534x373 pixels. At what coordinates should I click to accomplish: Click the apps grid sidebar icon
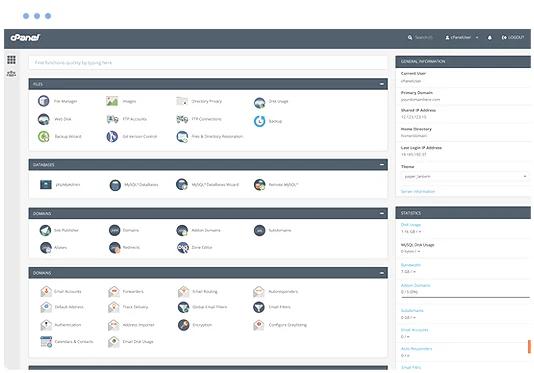(11, 60)
